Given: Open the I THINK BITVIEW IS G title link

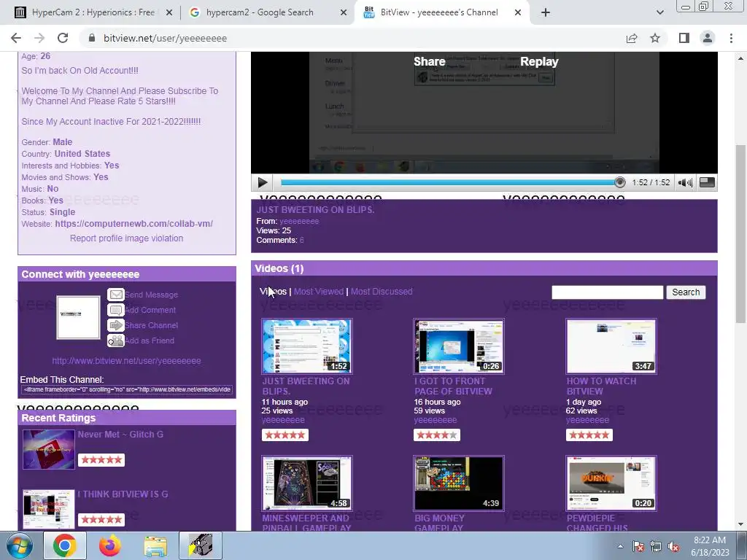Looking at the screenshot, I should pos(123,494).
